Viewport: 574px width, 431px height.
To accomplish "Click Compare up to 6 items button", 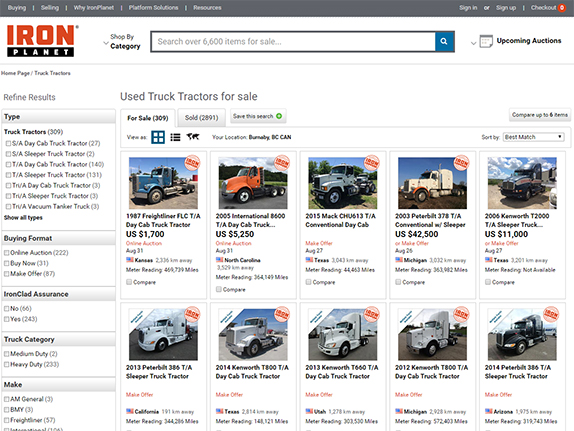I will tap(540, 115).
